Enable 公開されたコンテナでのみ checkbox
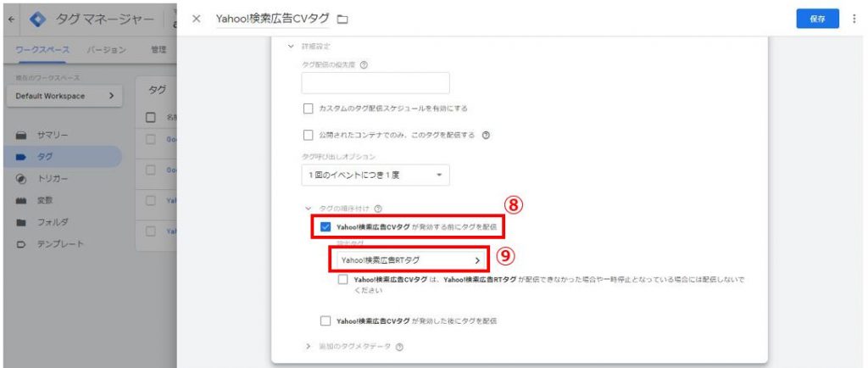This screenshot has width=868, height=368. (309, 135)
